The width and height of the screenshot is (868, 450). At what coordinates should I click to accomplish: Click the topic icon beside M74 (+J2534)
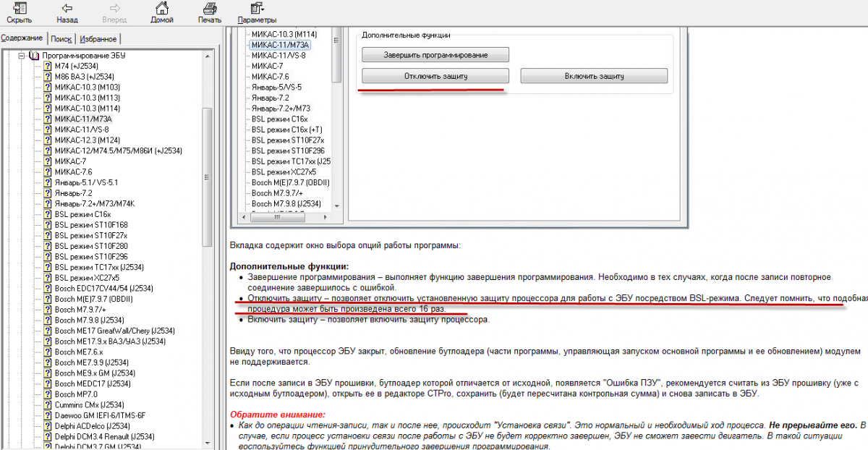[x=48, y=66]
